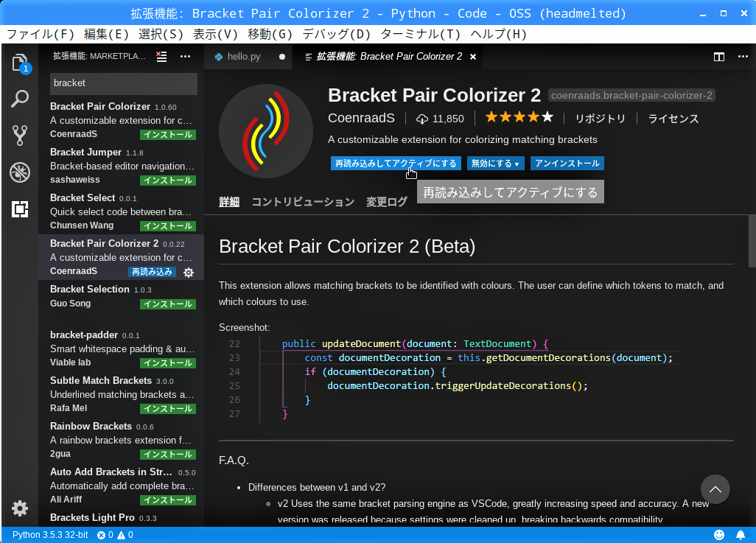Reload Bracket Pair Colorizer 2 from list
The image size is (756, 543).
153,272
